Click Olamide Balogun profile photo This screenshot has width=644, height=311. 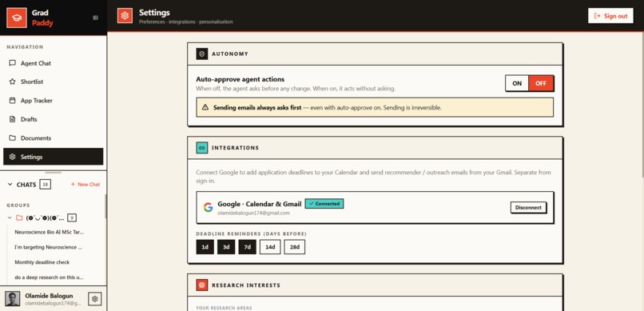pyautogui.click(x=12, y=299)
